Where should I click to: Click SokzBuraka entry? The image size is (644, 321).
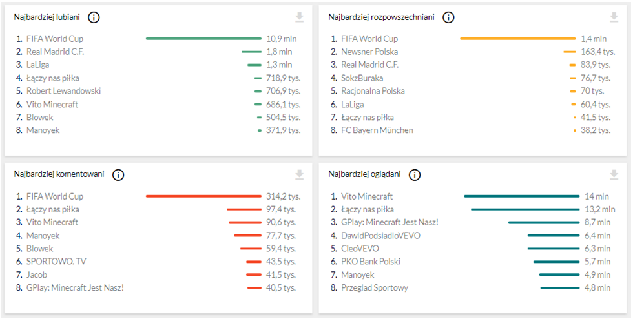coord(362,78)
